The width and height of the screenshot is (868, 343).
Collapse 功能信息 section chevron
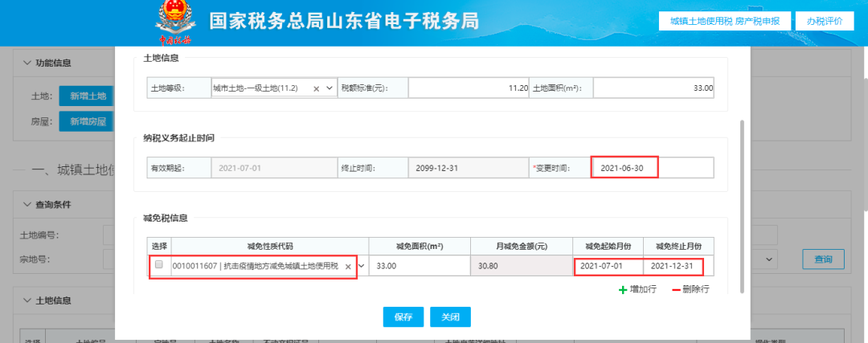pyautogui.click(x=27, y=63)
